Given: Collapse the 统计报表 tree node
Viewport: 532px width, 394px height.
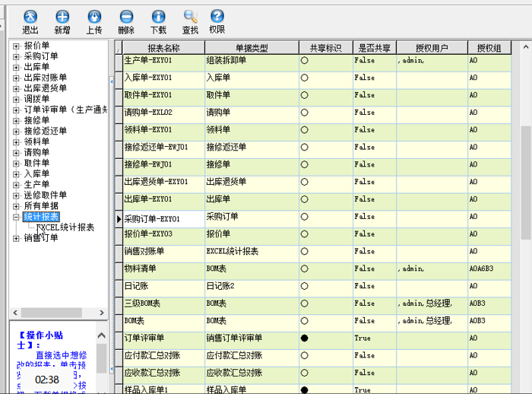Looking at the screenshot, I should pos(16,217).
